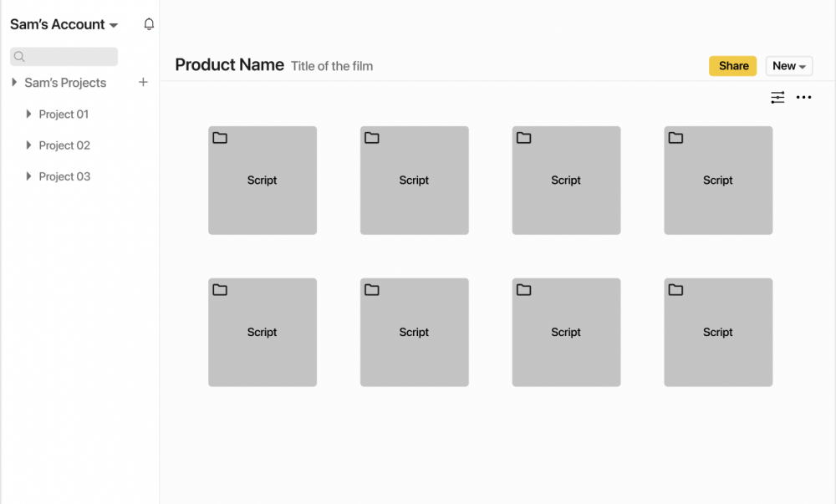Click folder icon on second bottom-row Script card
836x504 pixels.
372,290
